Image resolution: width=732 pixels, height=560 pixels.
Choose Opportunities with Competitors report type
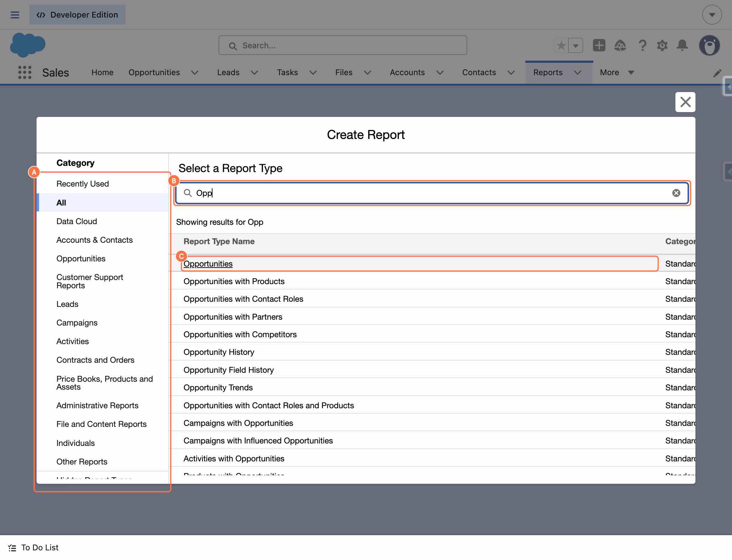[240, 334]
